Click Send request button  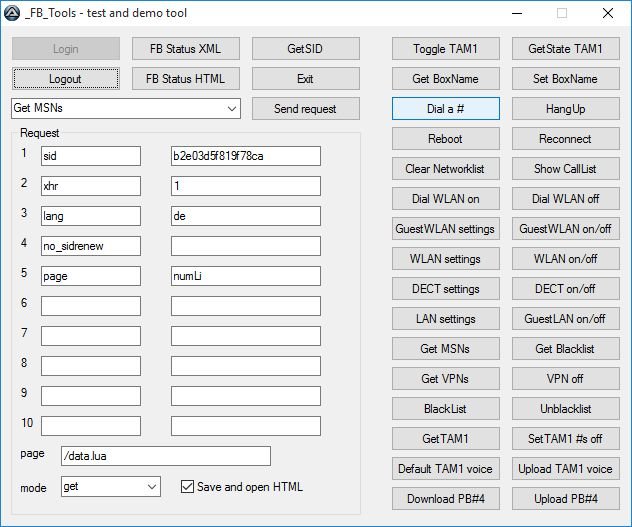306,109
